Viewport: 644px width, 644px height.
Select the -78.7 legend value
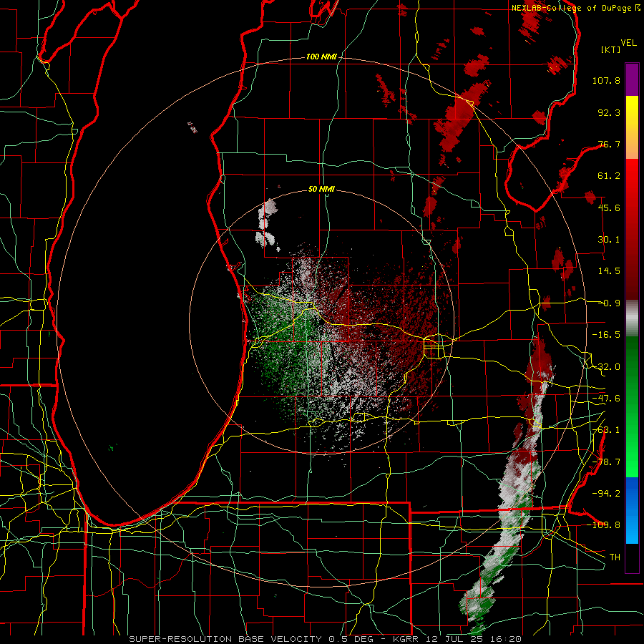coord(606,462)
